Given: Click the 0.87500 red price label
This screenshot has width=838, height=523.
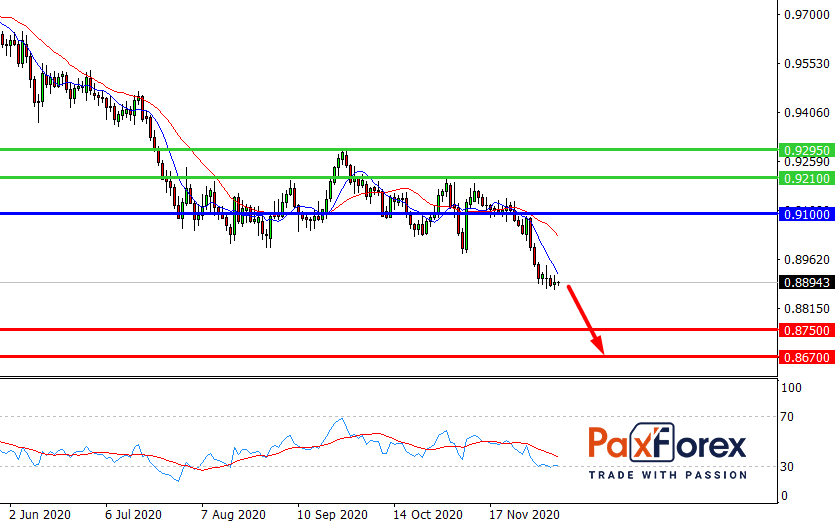Looking at the screenshot, I should coord(807,331).
